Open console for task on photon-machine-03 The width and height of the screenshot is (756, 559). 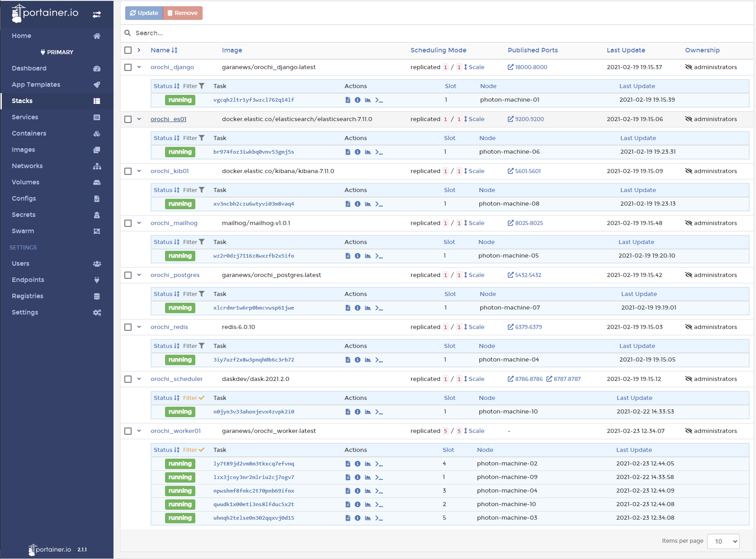coord(379,518)
